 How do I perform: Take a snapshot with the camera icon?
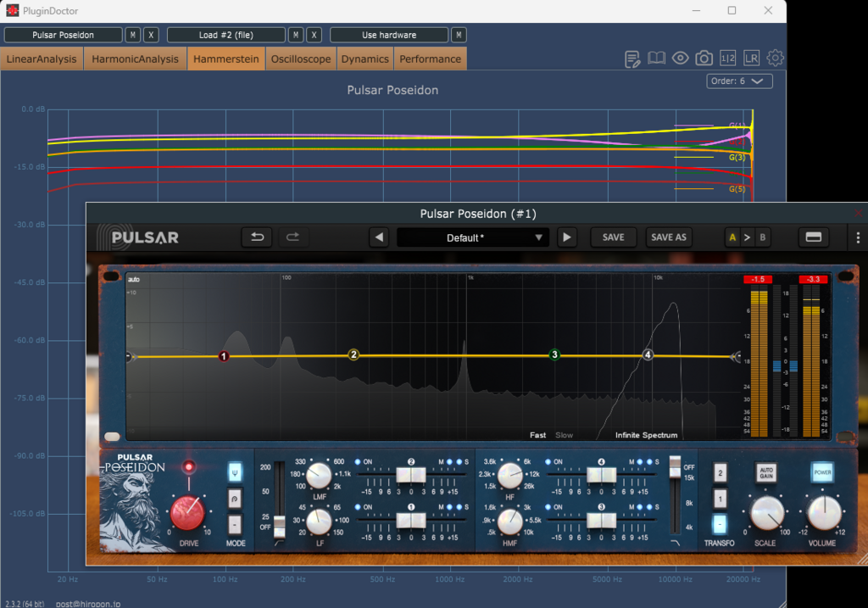click(x=704, y=59)
